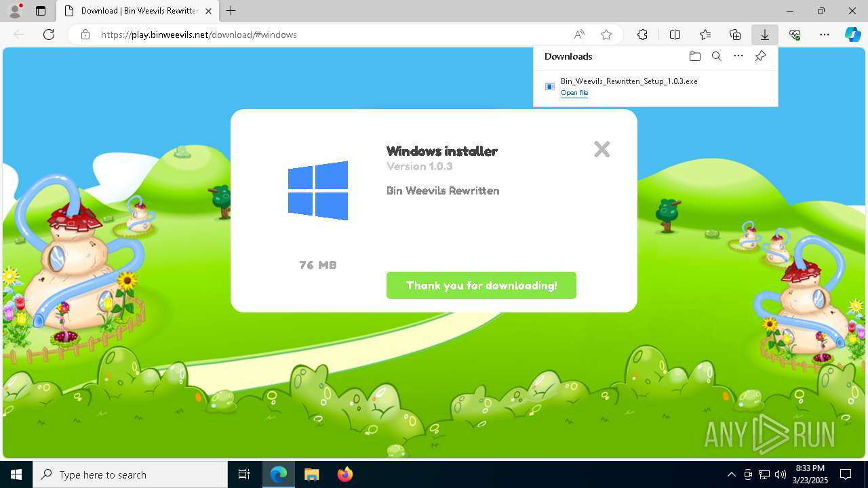Select the '76 MB' file size text
The height and width of the screenshot is (488, 868).
point(318,265)
